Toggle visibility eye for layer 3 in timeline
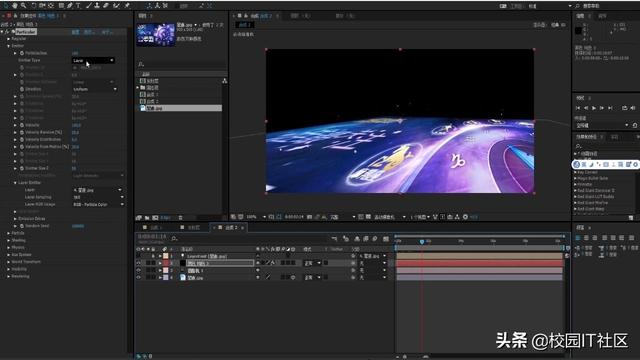The image size is (640, 360). point(138,270)
